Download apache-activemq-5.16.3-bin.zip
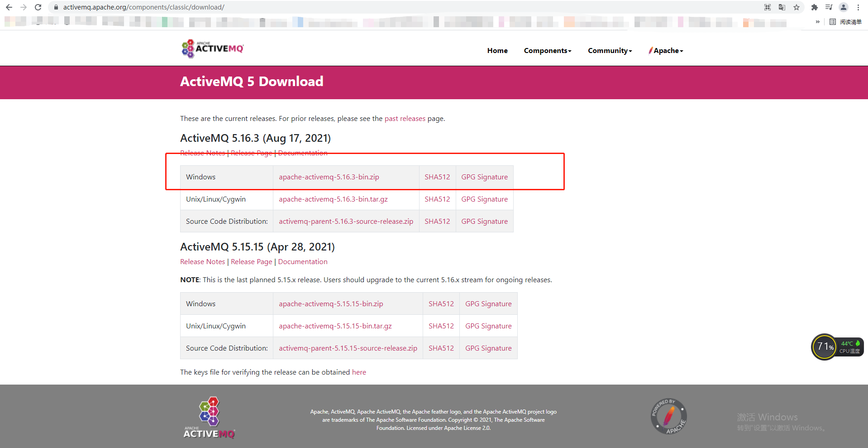Image resolution: width=868 pixels, height=448 pixels. pyautogui.click(x=329, y=177)
